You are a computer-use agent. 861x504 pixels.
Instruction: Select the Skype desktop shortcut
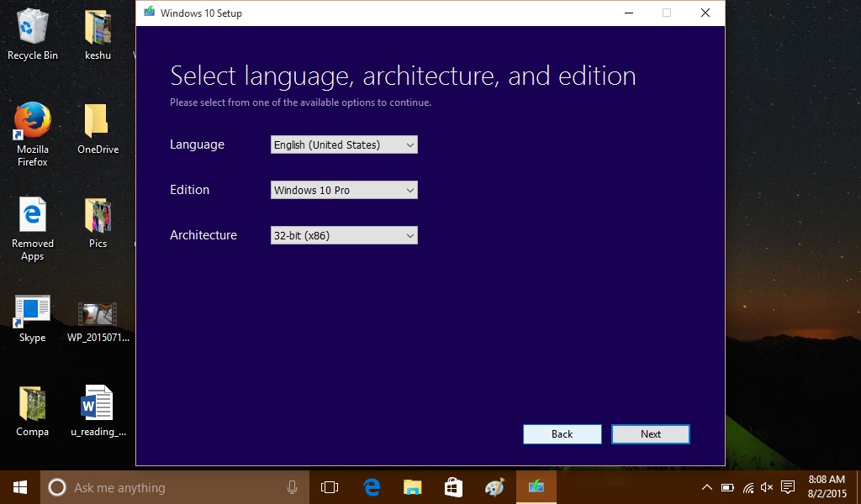33,318
